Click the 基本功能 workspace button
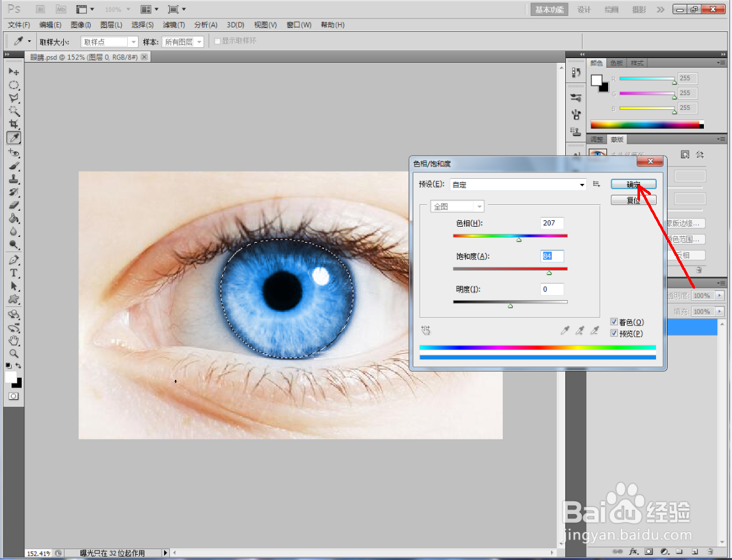 click(x=549, y=10)
